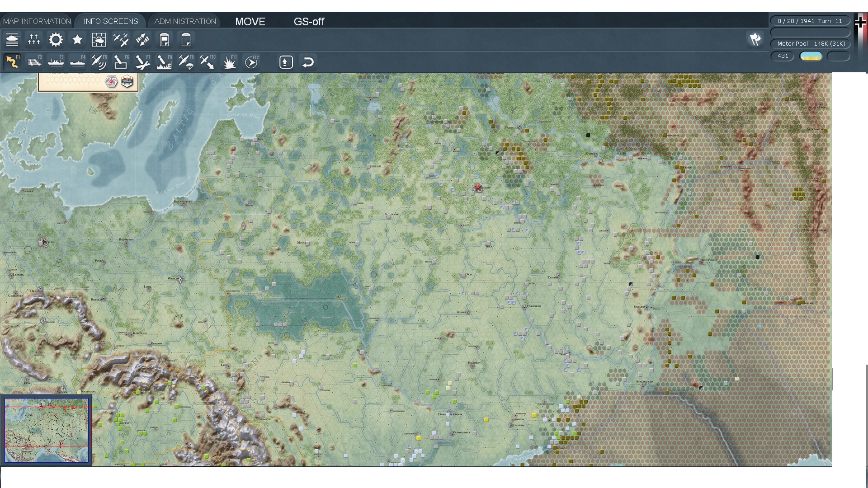This screenshot has width=868, height=488.
Task: Select F9 air transport parachute mode
Action: 186,62
